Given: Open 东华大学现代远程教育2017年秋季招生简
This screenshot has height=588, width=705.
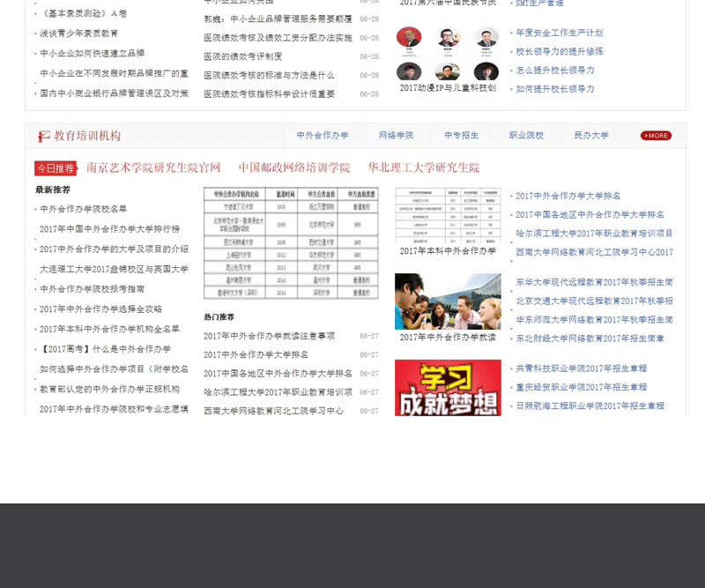Looking at the screenshot, I should point(594,282).
